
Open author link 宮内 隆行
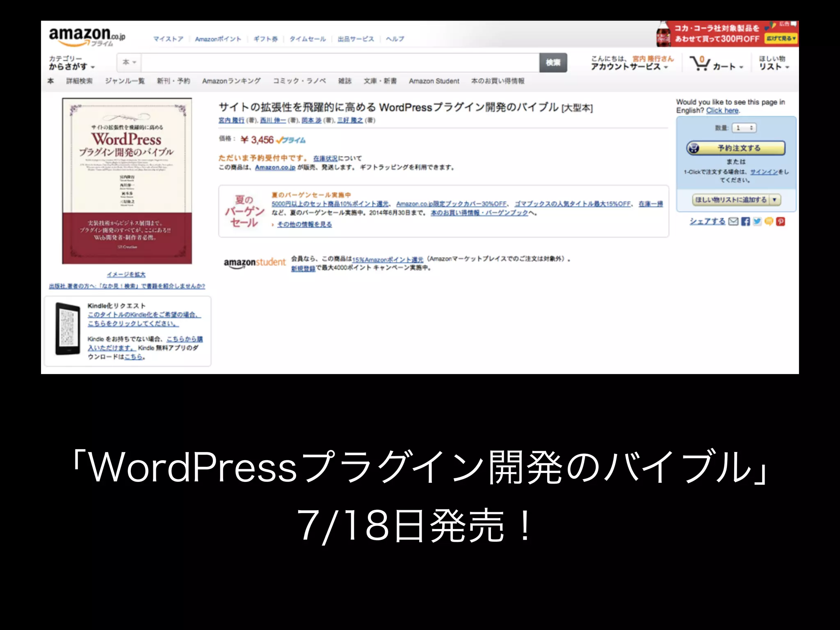point(231,120)
